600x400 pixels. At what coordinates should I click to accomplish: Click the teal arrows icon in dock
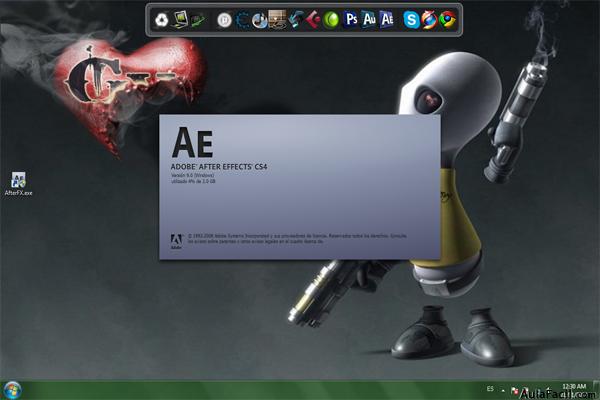point(296,19)
